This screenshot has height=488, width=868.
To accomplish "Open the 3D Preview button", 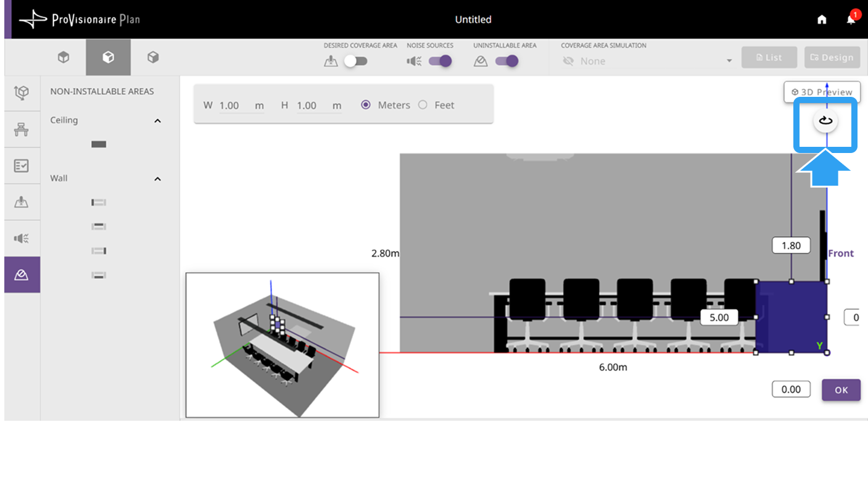I will pyautogui.click(x=822, y=92).
